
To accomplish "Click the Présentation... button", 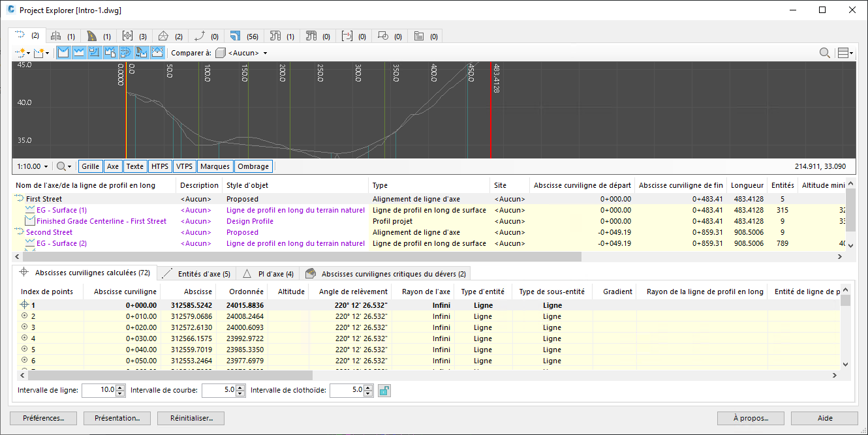I will (117, 418).
